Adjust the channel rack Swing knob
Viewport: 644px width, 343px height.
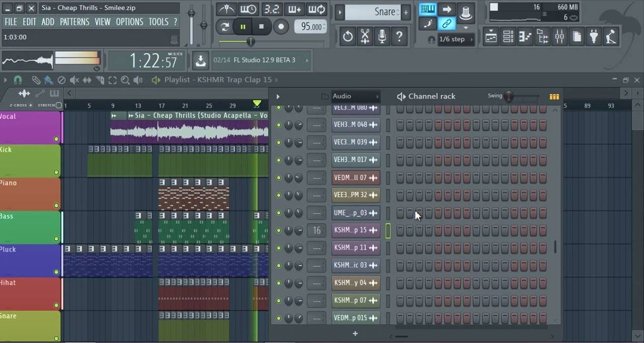click(509, 96)
